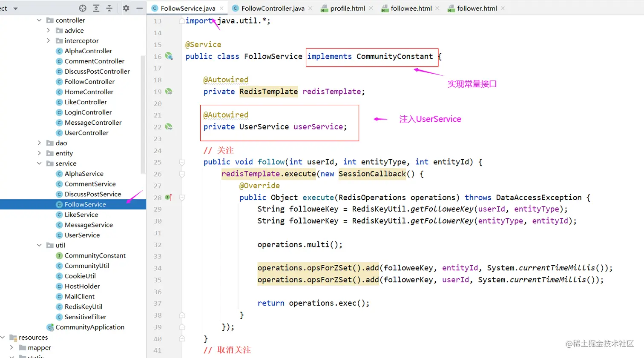Click Spring bean gutter icon on line 16
644x358 pixels.
coord(169,56)
